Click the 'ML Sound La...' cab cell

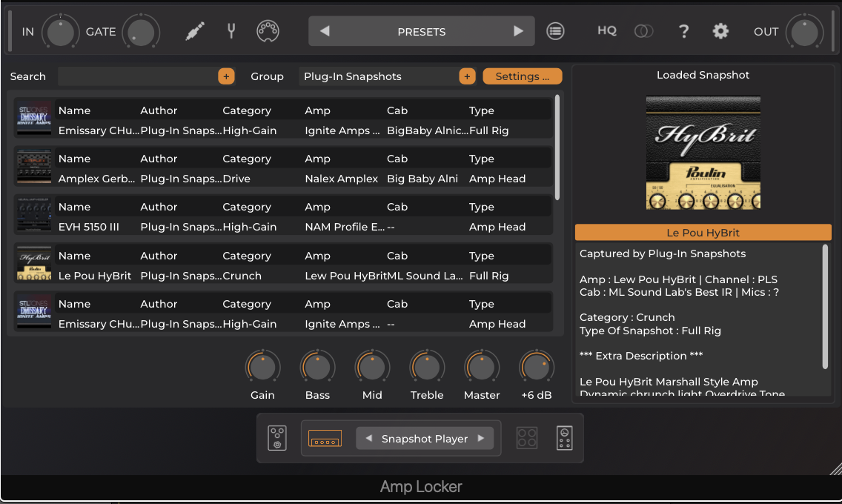425,276
